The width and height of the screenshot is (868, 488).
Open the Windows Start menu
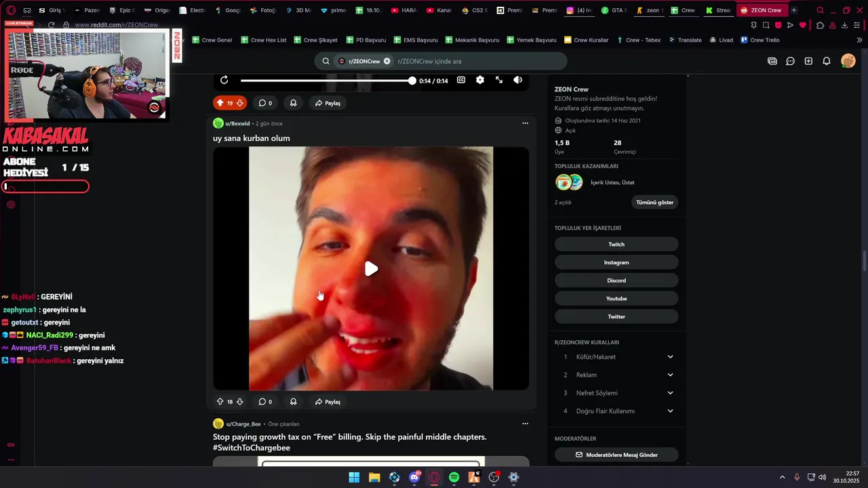pyautogui.click(x=354, y=477)
